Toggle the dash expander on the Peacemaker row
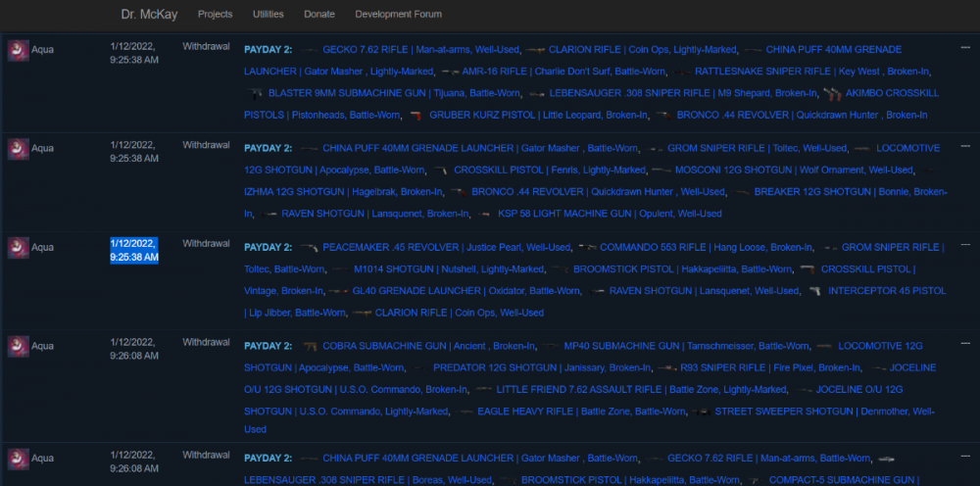This screenshot has width=980, height=486. coord(965,244)
